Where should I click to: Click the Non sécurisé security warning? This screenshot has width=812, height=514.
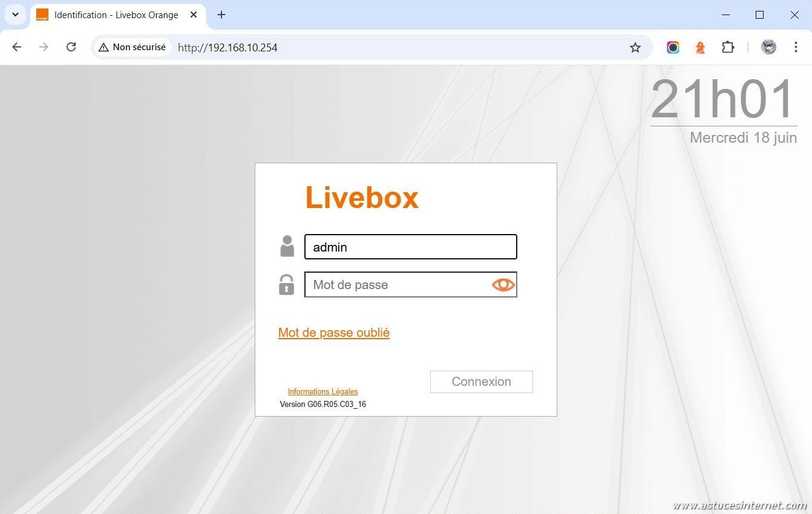(132, 47)
